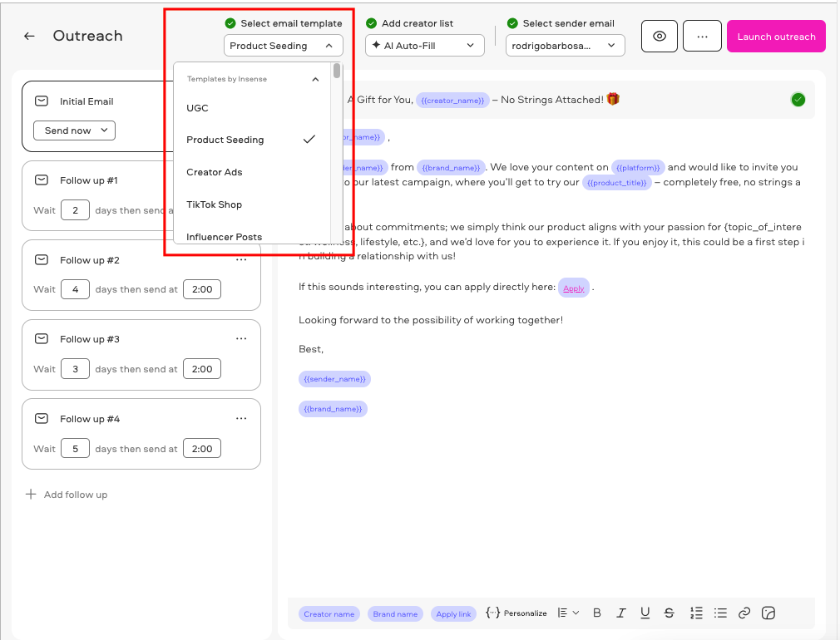
Task: Insert a hyperlink
Action: (x=744, y=613)
